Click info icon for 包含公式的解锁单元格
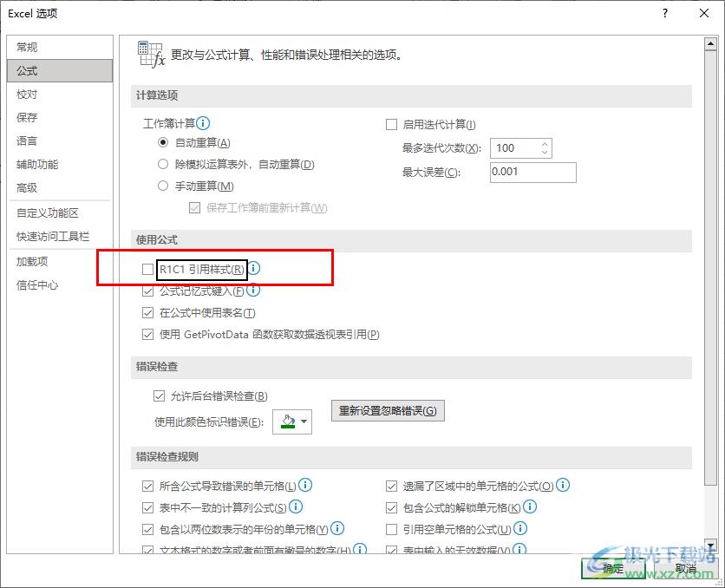This screenshot has height=588, width=725. coord(529,506)
